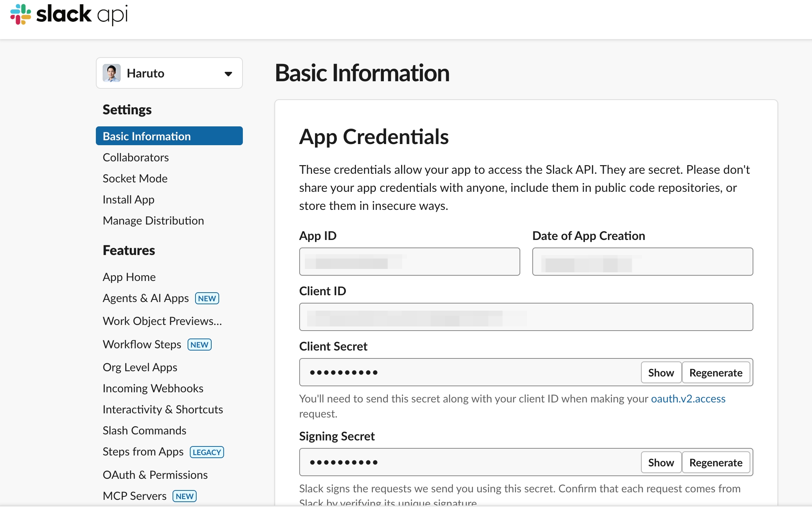Click the Client ID field
812x507 pixels.
526,317
